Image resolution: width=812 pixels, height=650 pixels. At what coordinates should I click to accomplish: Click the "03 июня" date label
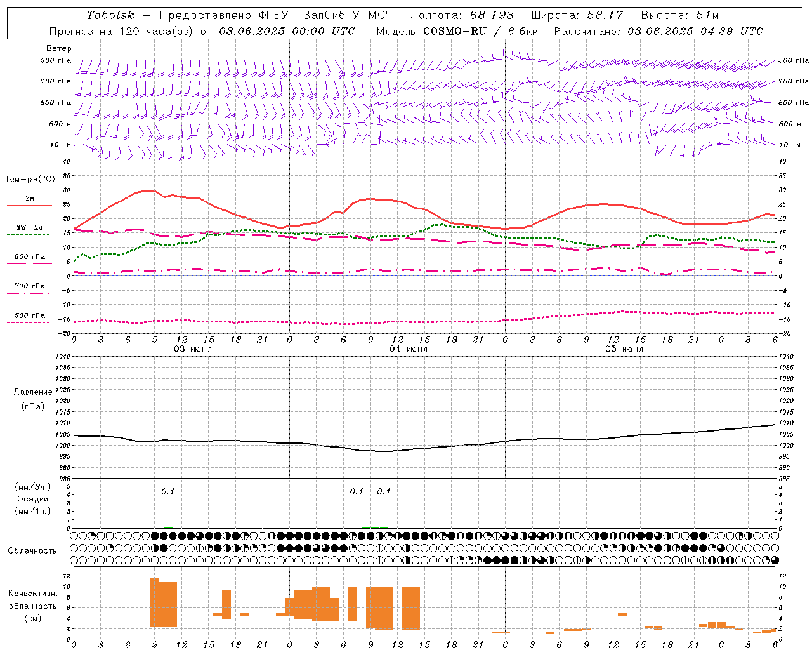(193, 349)
